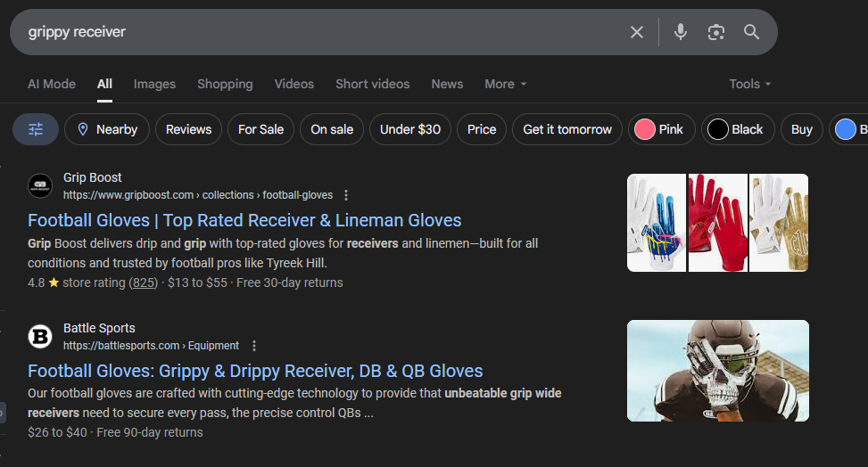Filter results by Under $30
Image resolution: width=868 pixels, height=467 pixels.
pyautogui.click(x=410, y=129)
